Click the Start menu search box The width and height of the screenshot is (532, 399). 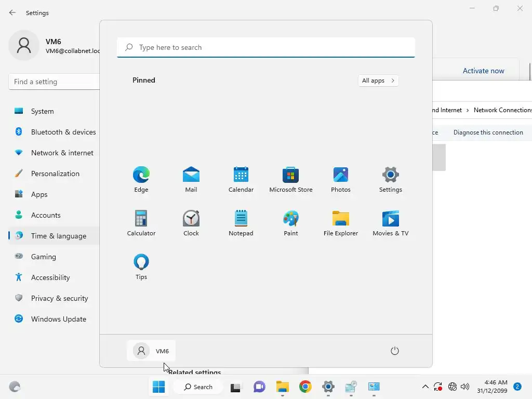tap(266, 47)
